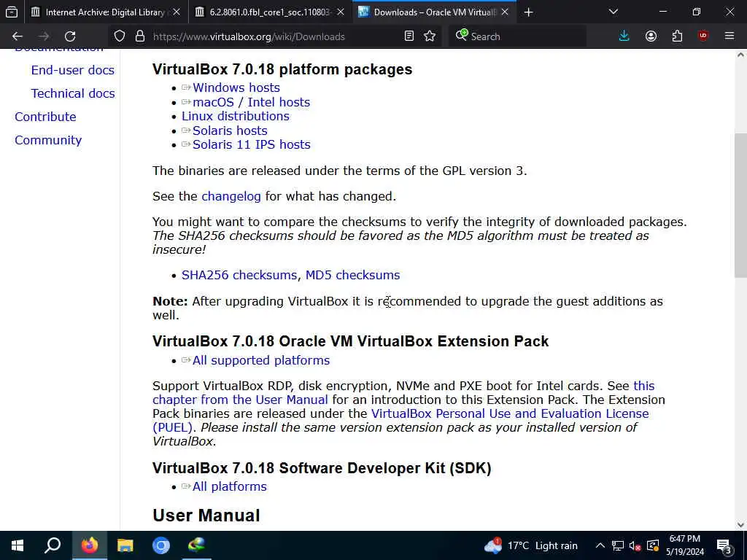Click the site security padlock icon
The image size is (747, 560).
[x=139, y=36]
